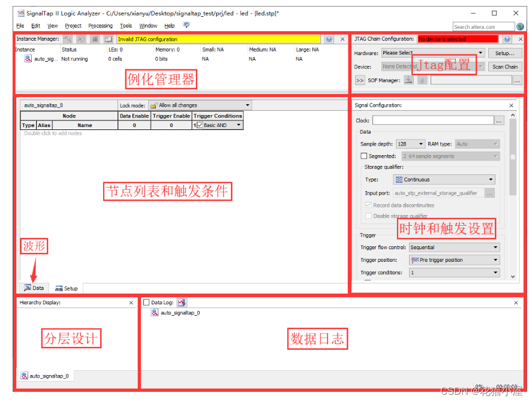The width and height of the screenshot is (532, 402).
Task: Toggle Record data discontinuities checkbox
Action: [368, 205]
